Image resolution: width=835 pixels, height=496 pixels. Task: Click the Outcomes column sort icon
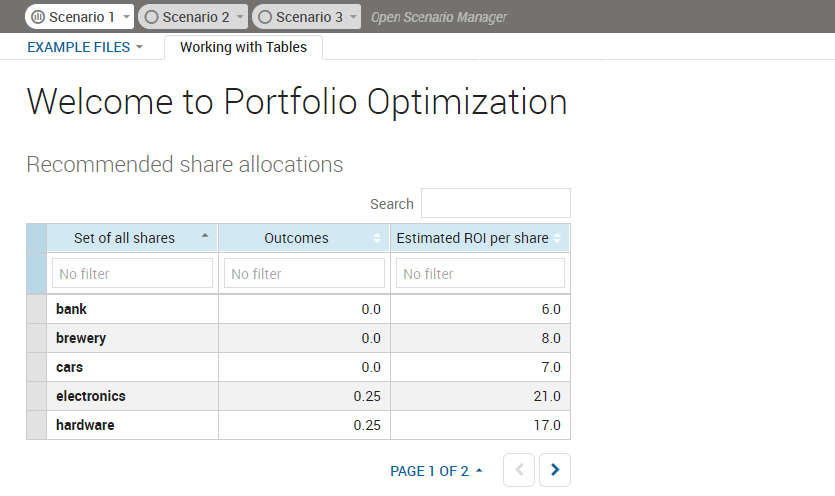point(377,238)
